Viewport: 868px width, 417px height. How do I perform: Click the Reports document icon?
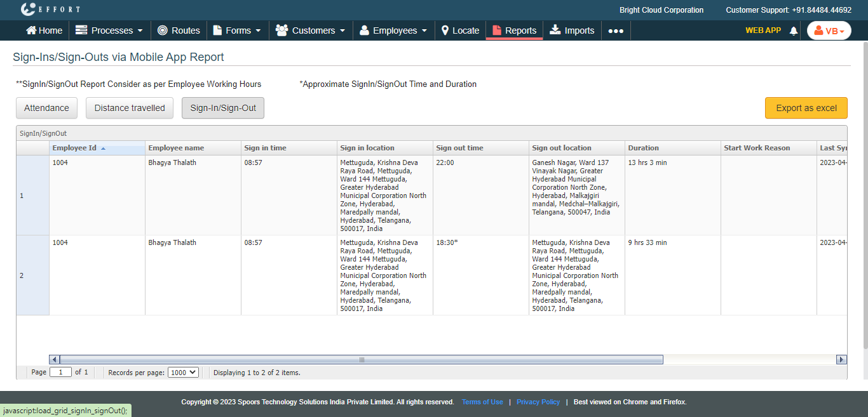click(497, 30)
